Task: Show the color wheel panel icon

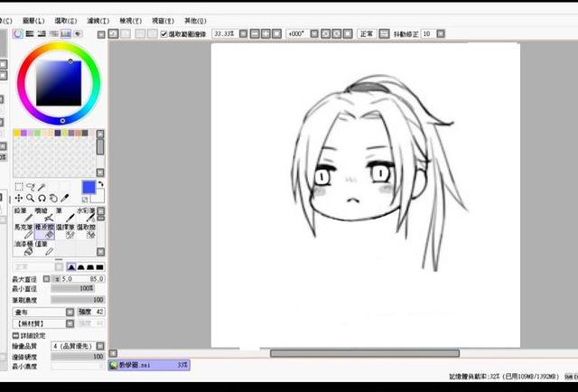Action: pyautogui.click(x=18, y=33)
